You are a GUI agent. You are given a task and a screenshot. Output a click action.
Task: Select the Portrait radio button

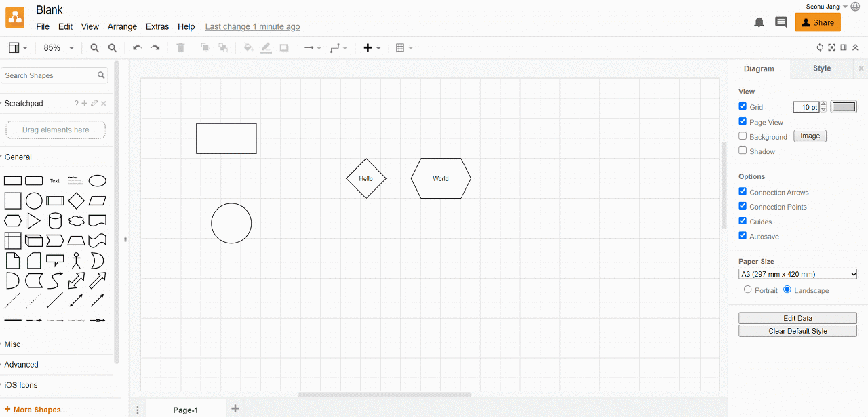click(x=748, y=290)
